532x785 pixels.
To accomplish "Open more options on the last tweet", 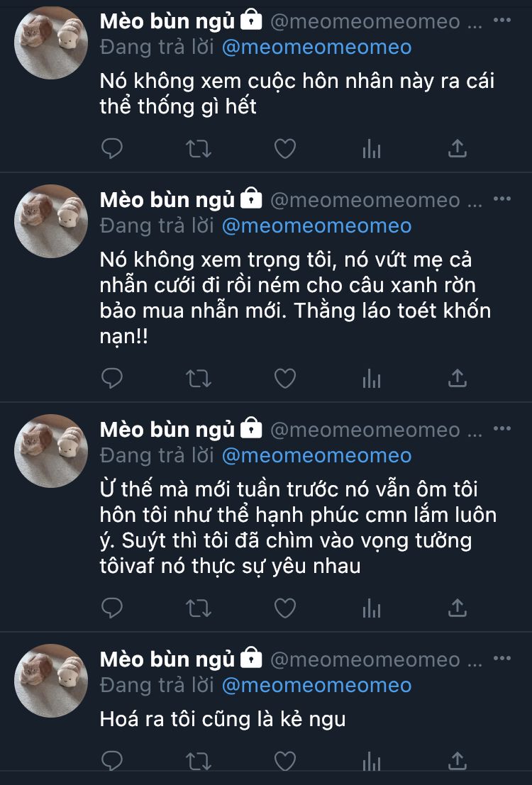I will (502, 658).
